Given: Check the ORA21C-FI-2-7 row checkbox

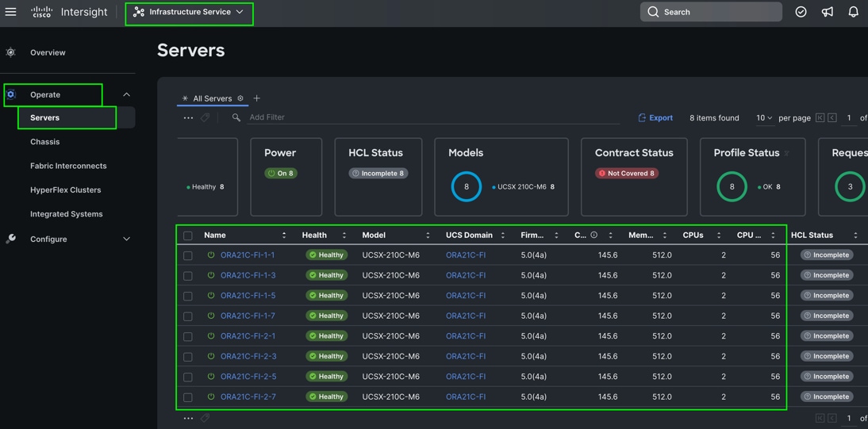Looking at the screenshot, I should (x=188, y=397).
